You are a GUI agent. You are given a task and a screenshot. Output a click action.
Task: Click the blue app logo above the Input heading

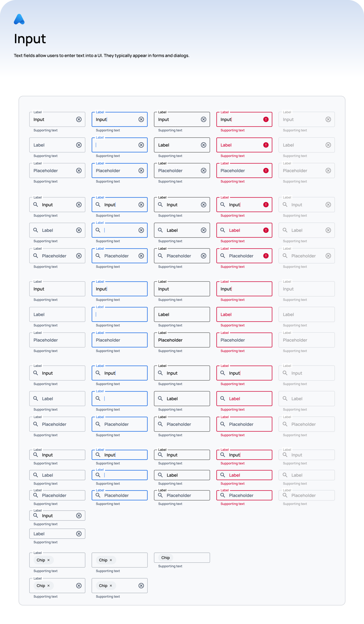click(x=19, y=19)
